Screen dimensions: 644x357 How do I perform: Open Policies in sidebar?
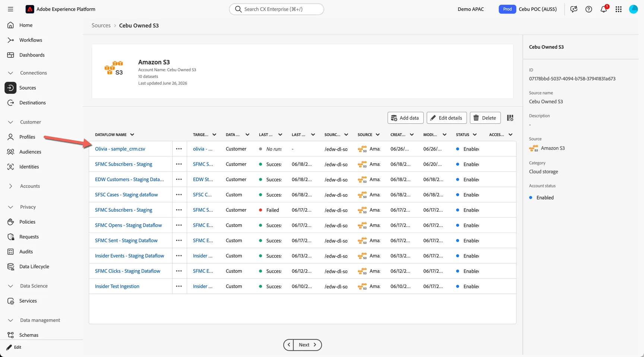coord(27,222)
